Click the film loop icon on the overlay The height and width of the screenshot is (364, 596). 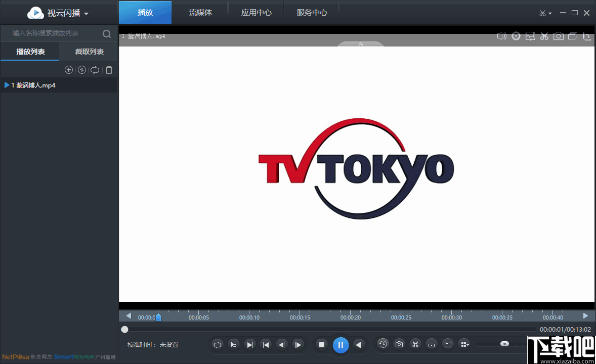point(530,36)
